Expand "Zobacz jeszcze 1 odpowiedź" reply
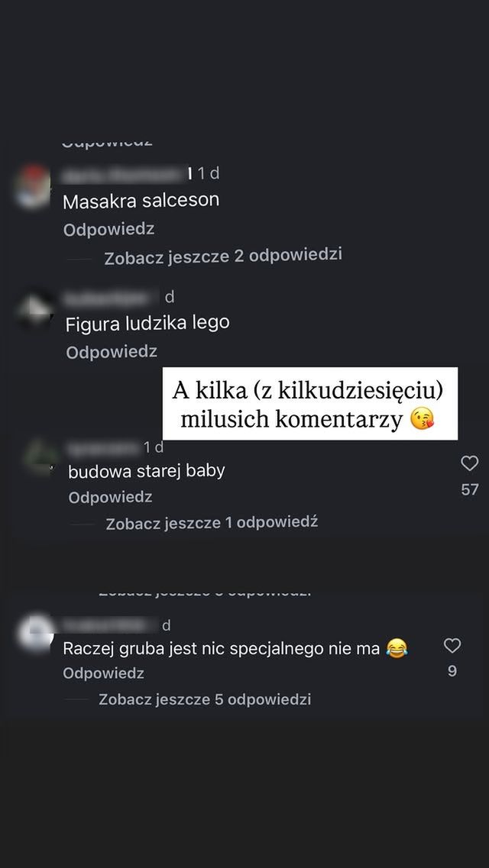Image resolution: width=489 pixels, height=868 pixels. (212, 523)
